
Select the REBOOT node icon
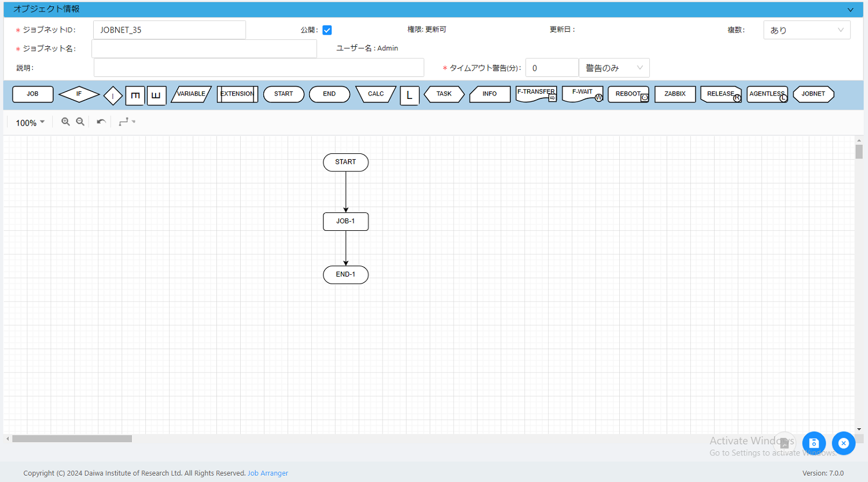(x=628, y=94)
